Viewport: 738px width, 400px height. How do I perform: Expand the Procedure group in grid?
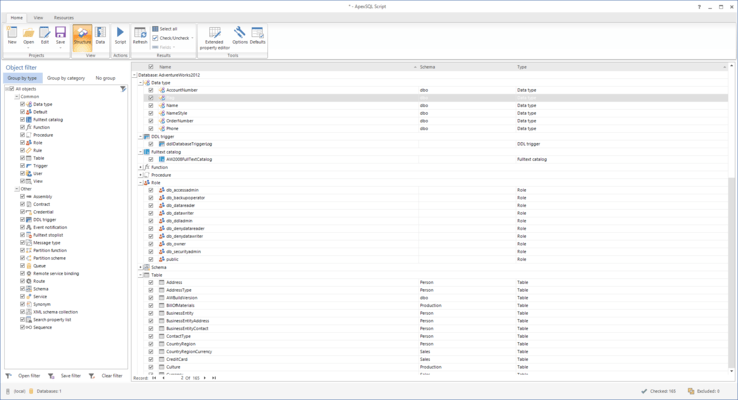[x=140, y=175]
